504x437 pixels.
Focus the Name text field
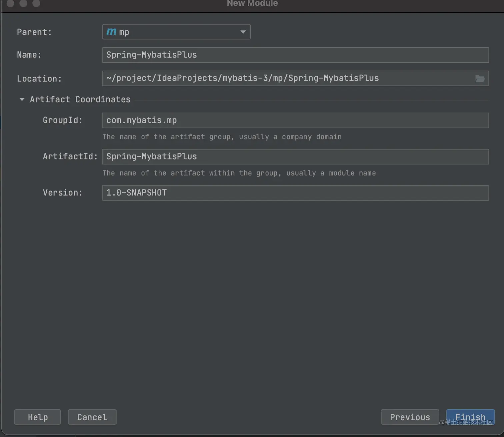(x=295, y=55)
